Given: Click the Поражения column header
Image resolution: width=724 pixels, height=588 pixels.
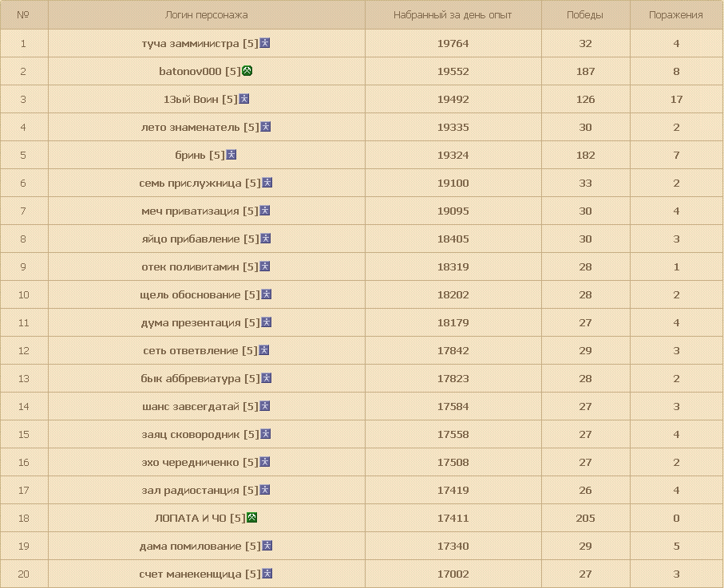Looking at the screenshot, I should click(x=676, y=15).
